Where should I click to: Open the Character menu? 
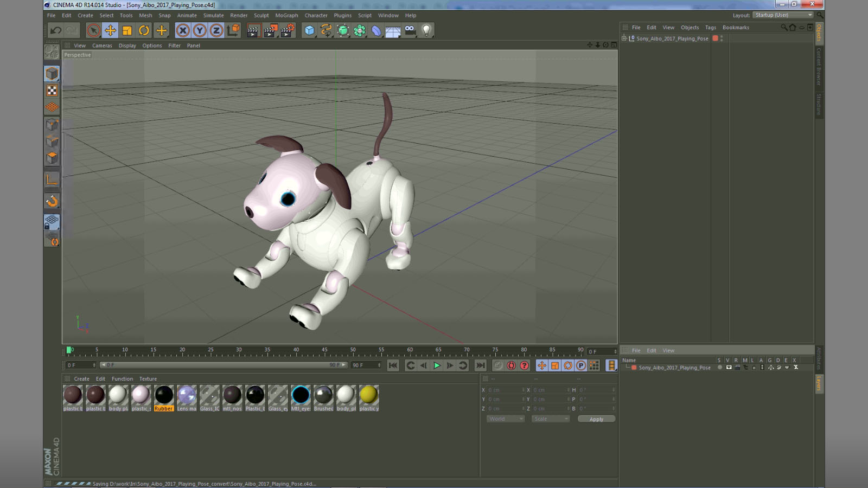(316, 15)
